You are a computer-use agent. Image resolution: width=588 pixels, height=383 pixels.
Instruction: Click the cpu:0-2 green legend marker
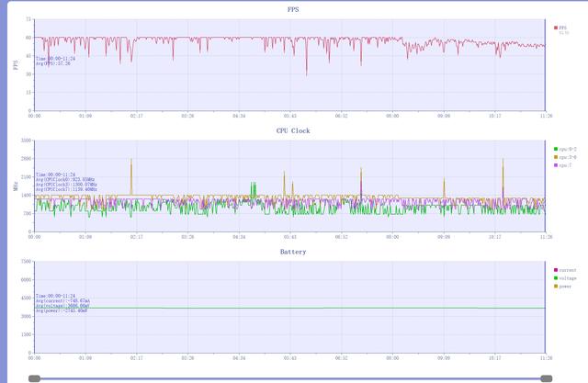(556, 149)
